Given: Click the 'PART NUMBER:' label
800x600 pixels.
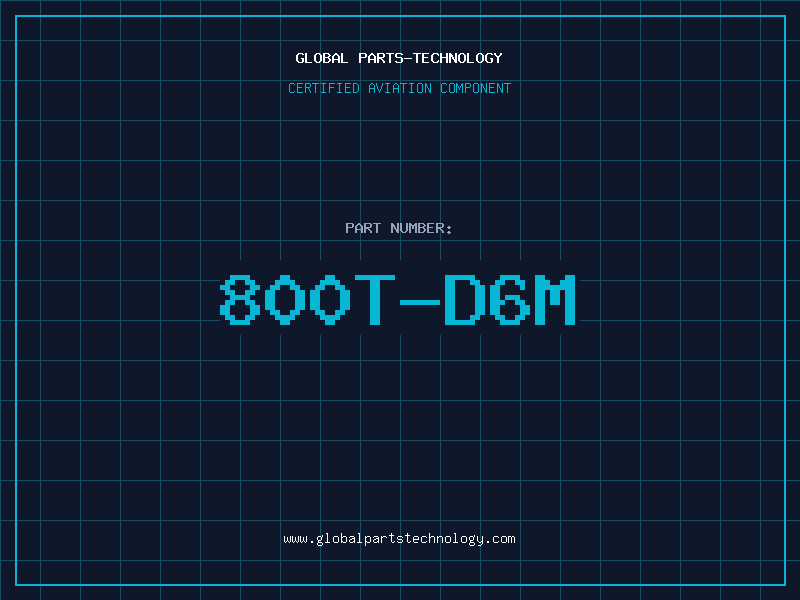Looking at the screenshot, I should pos(398,228).
